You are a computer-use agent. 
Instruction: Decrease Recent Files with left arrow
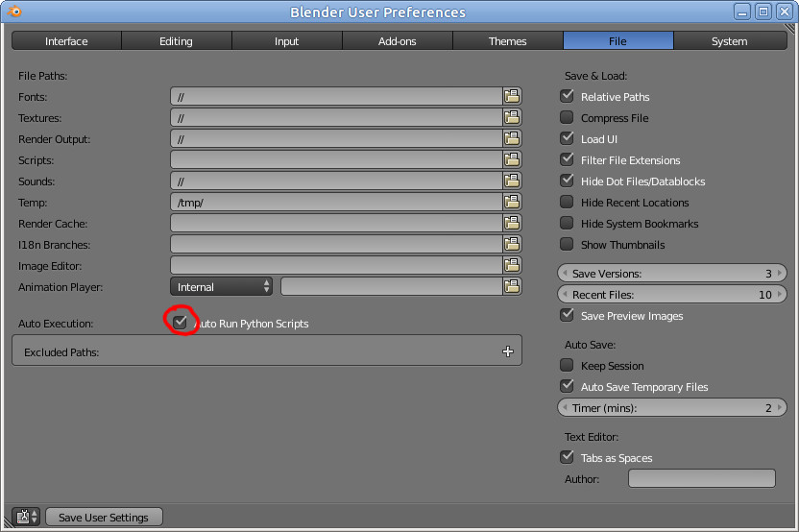[x=565, y=295]
